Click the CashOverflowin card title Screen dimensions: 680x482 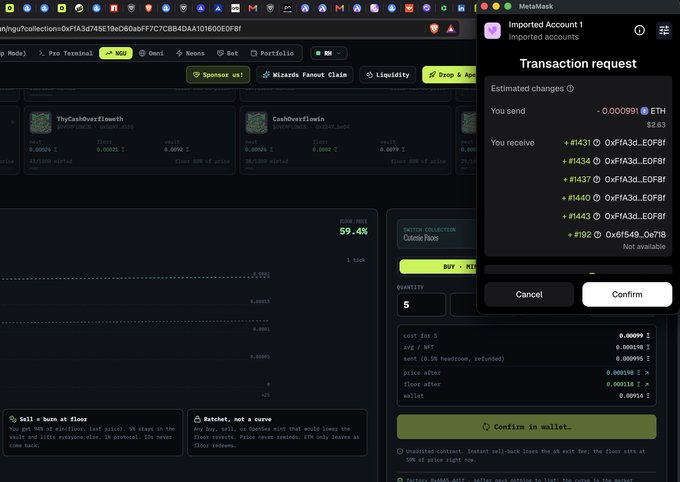coord(298,119)
